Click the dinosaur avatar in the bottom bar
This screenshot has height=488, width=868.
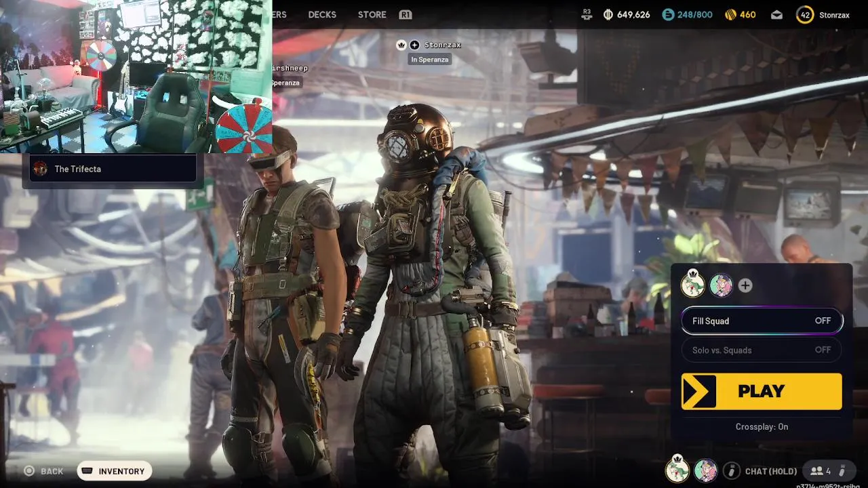(677, 470)
